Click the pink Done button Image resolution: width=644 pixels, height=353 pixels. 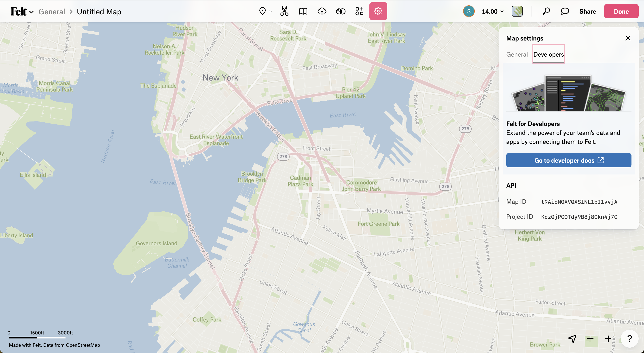click(x=621, y=11)
